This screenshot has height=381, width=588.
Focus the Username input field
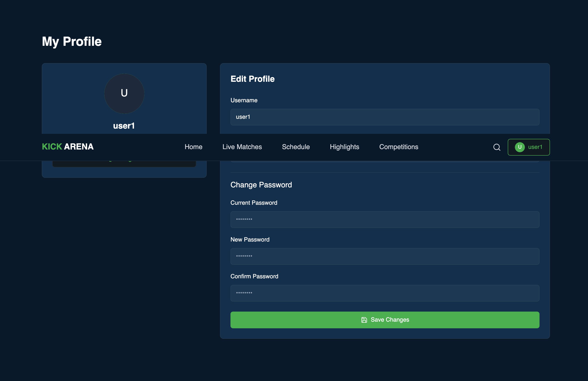[x=385, y=117]
